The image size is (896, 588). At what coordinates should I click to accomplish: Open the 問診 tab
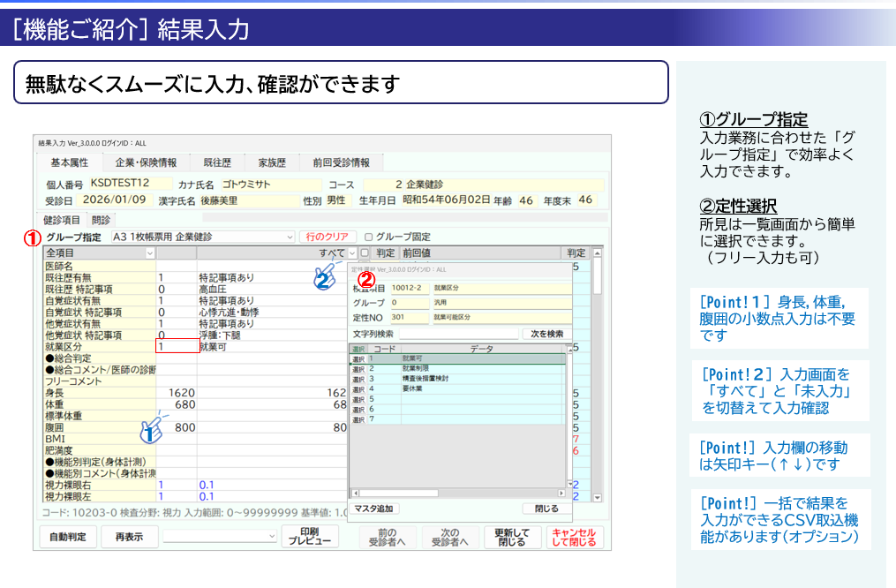point(102,220)
